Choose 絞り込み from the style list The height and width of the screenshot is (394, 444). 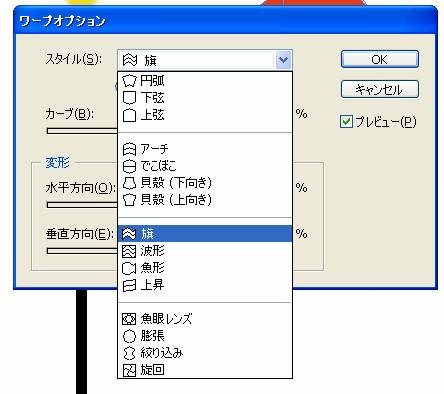tap(205, 353)
